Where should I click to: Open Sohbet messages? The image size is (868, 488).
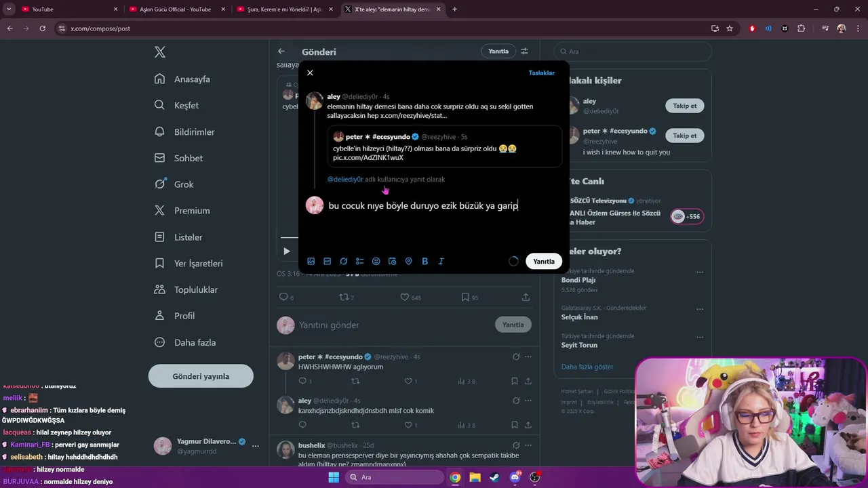click(180, 158)
